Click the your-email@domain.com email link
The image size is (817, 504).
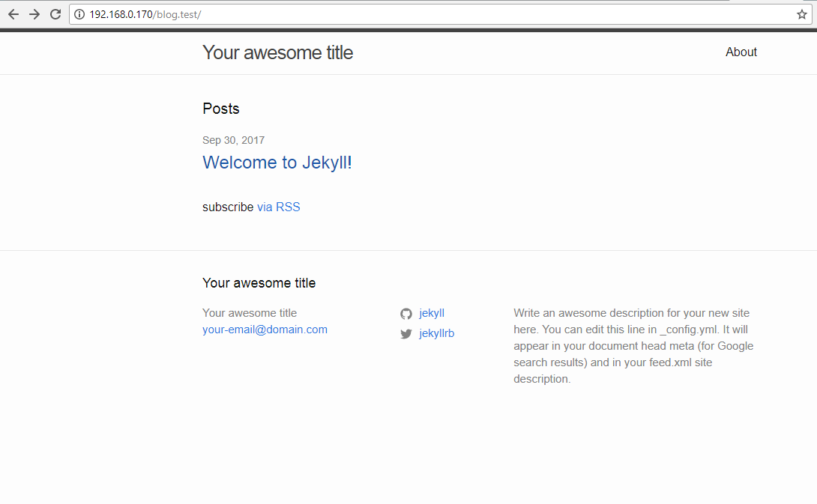tap(265, 330)
